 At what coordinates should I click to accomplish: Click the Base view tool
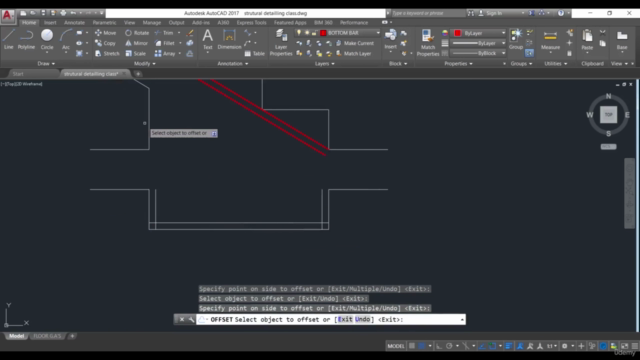pos(622,40)
